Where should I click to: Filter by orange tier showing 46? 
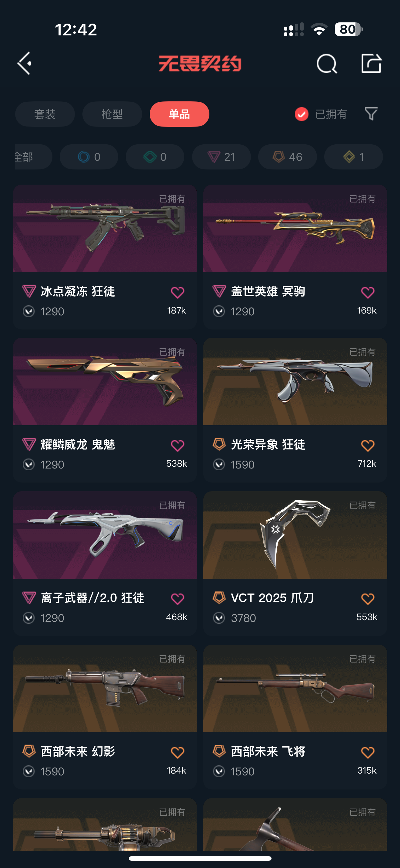pos(287,157)
